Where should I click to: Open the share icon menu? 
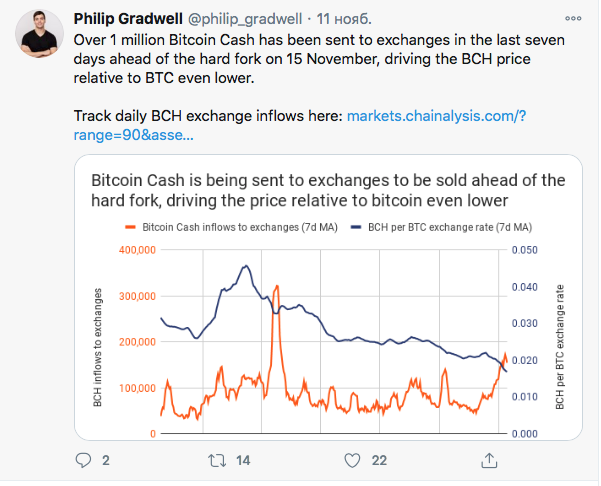pos(488,460)
